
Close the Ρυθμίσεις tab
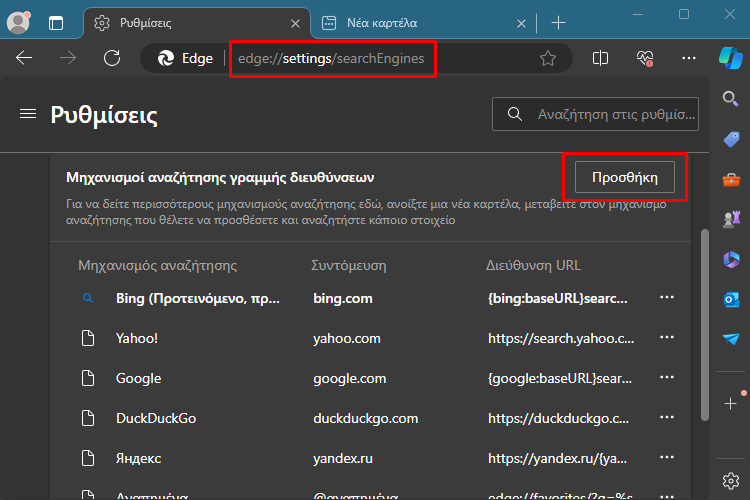pyautogui.click(x=296, y=23)
